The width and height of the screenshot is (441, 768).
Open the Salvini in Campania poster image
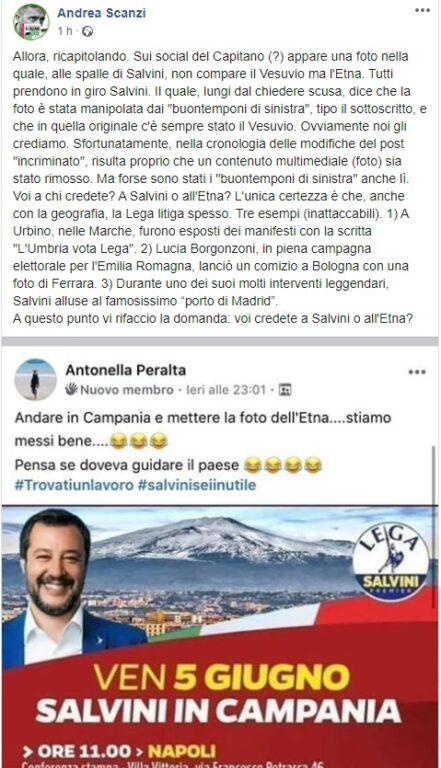coord(220,636)
